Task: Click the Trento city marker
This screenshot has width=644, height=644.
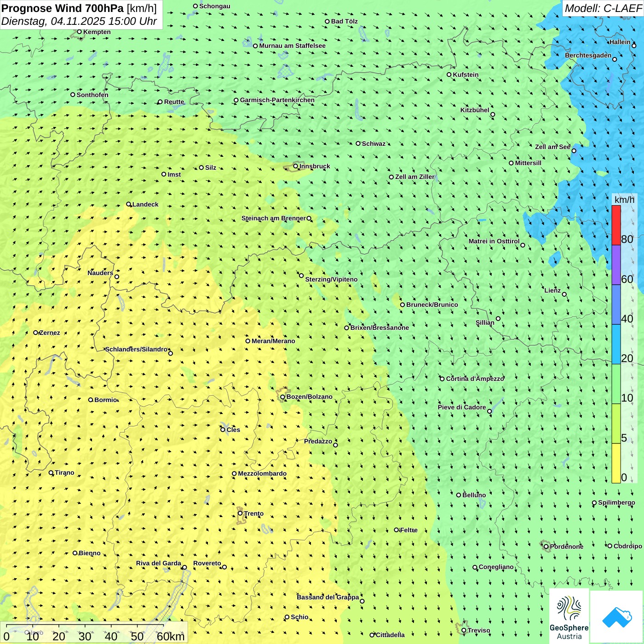Action: pos(240,513)
